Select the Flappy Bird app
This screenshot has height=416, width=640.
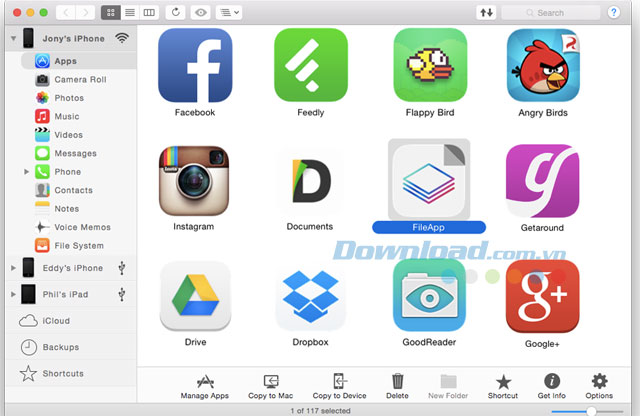coord(430,65)
